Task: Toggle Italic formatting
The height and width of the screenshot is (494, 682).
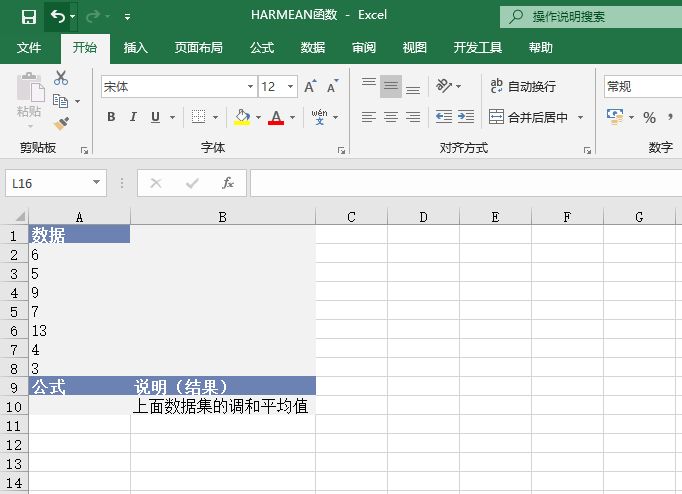Action: point(133,117)
